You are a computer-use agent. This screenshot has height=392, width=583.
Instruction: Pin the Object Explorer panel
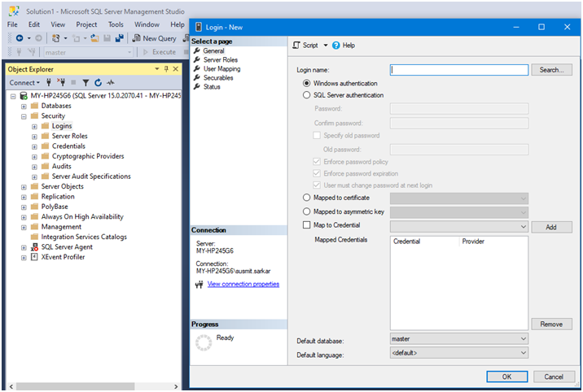pos(166,69)
